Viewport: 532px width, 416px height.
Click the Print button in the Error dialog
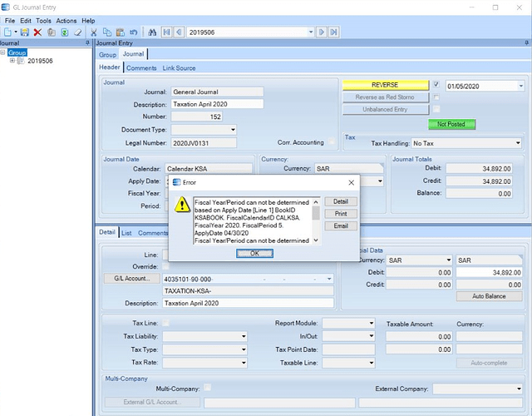coord(341,214)
